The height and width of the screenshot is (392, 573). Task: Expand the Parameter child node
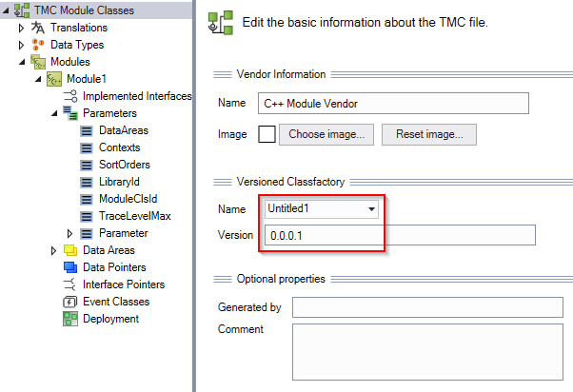click(69, 233)
